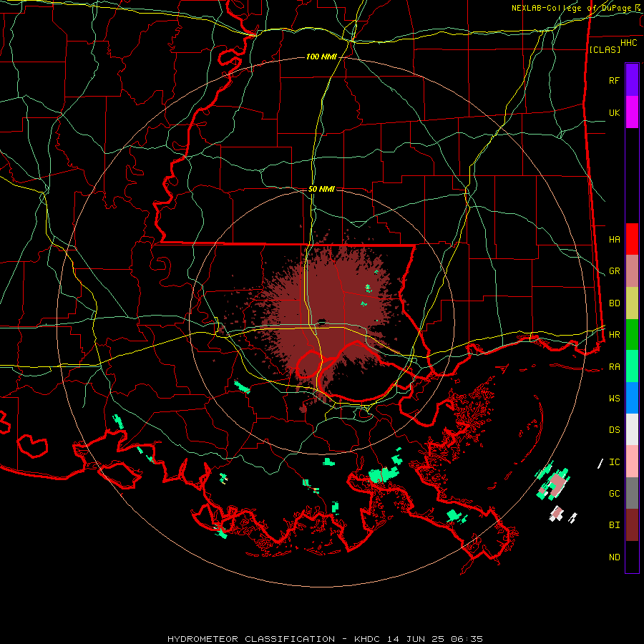Select the red HA legend color swatch
This screenshot has width=644, height=644.
[x=632, y=239]
